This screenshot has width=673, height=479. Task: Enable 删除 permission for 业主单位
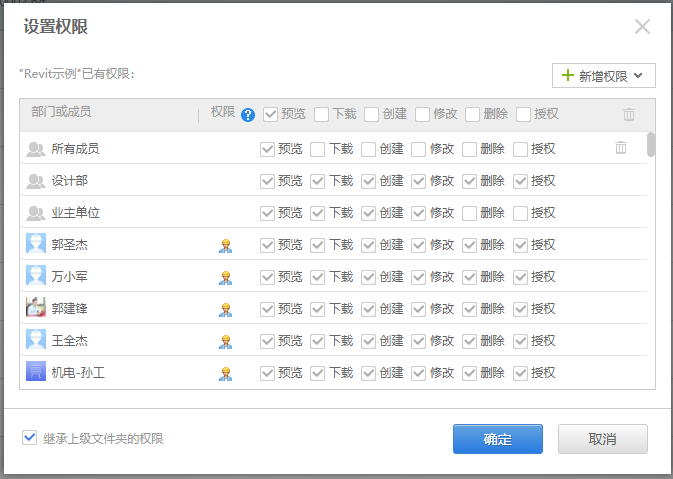click(x=469, y=213)
